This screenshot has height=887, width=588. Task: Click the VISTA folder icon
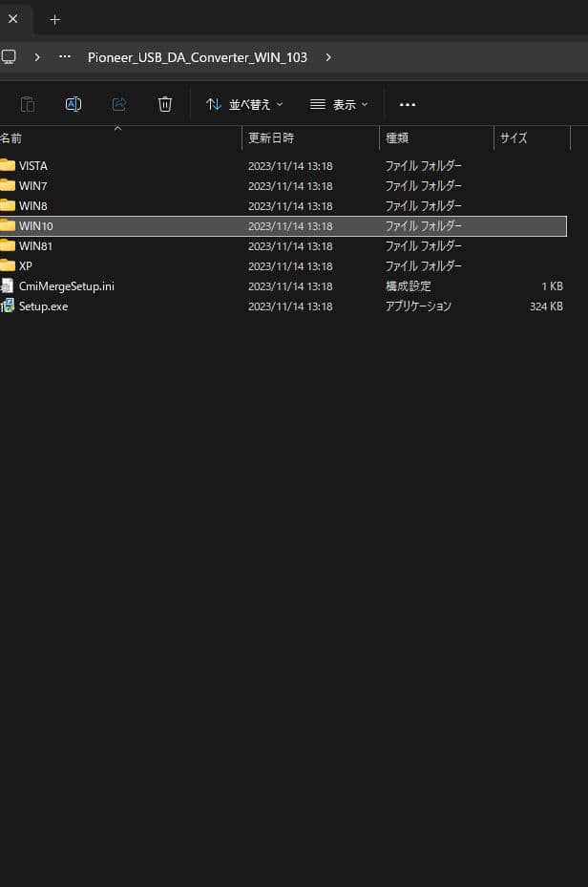click(8, 165)
